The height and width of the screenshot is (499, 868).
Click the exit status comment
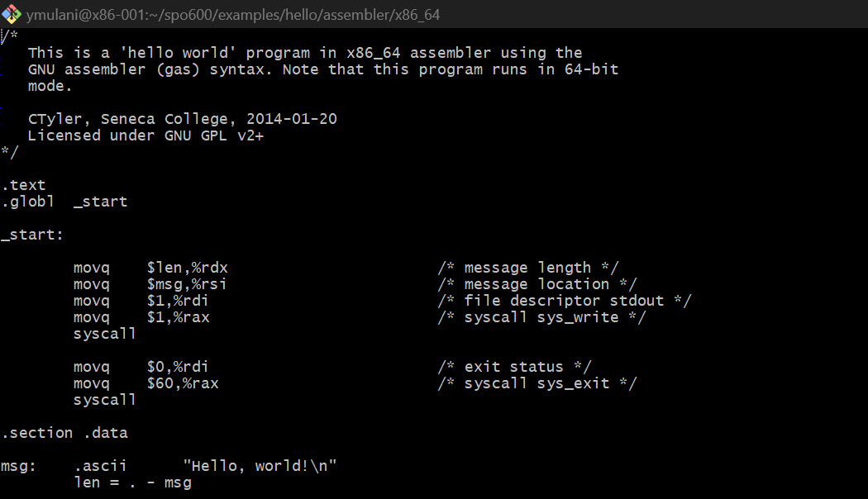tap(514, 367)
